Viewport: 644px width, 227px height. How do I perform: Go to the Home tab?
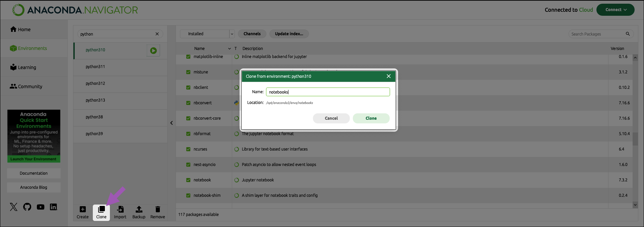coord(34,30)
